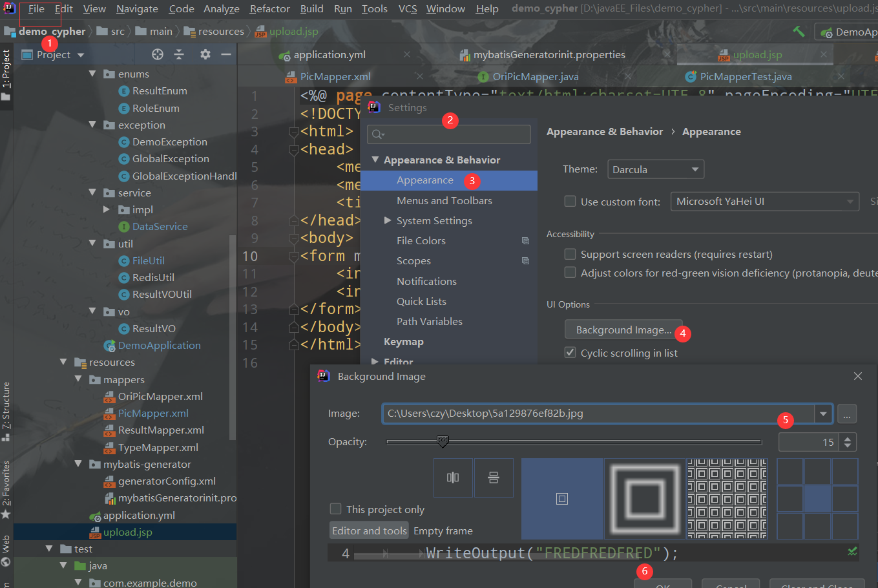The height and width of the screenshot is (588, 878).
Task: Open the 2: Favorites side tool window
Action: pos(6,490)
